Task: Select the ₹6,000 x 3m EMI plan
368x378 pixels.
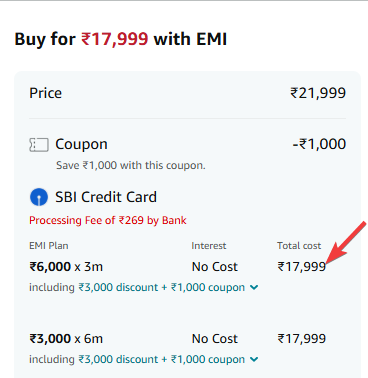Action: 66,267
